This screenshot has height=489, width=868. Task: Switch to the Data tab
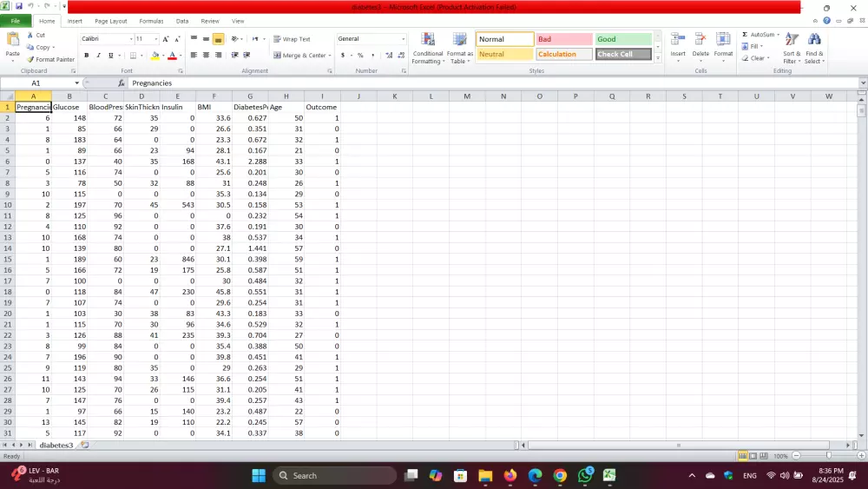(x=182, y=21)
